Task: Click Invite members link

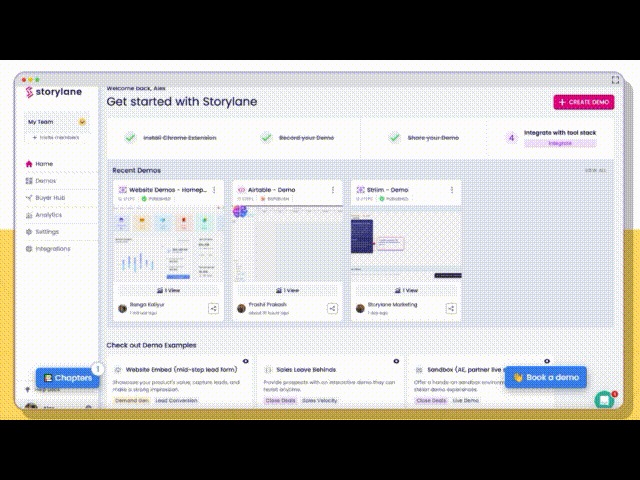Action: point(56,138)
